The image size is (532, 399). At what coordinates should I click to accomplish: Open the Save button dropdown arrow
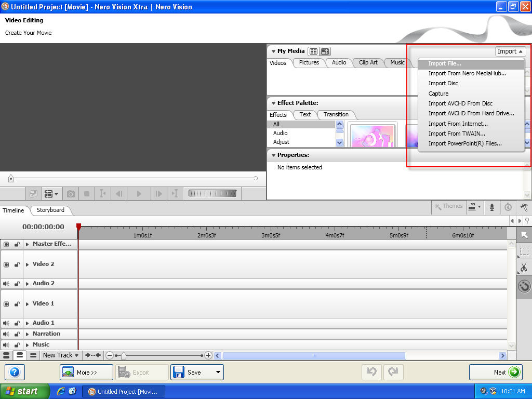point(218,372)
